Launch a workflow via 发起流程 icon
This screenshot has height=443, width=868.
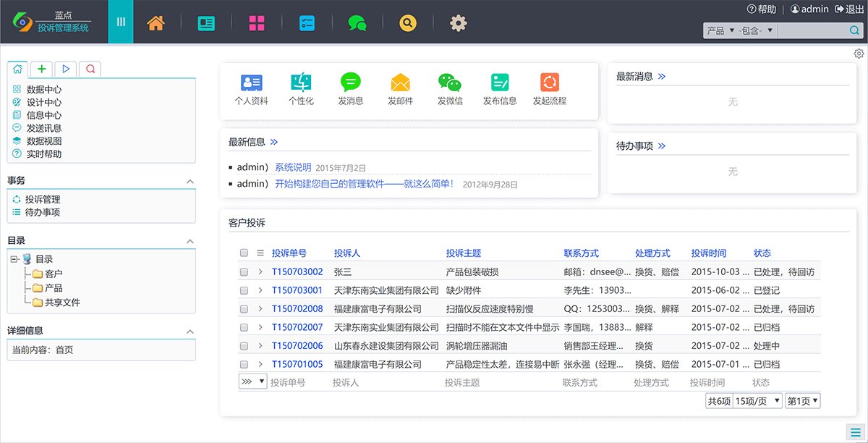(548, 83)
